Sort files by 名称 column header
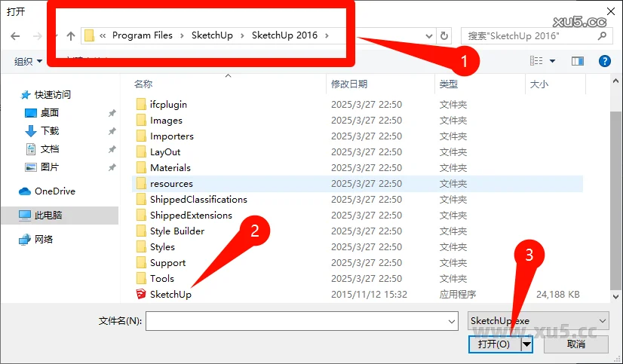 (143, 84)
